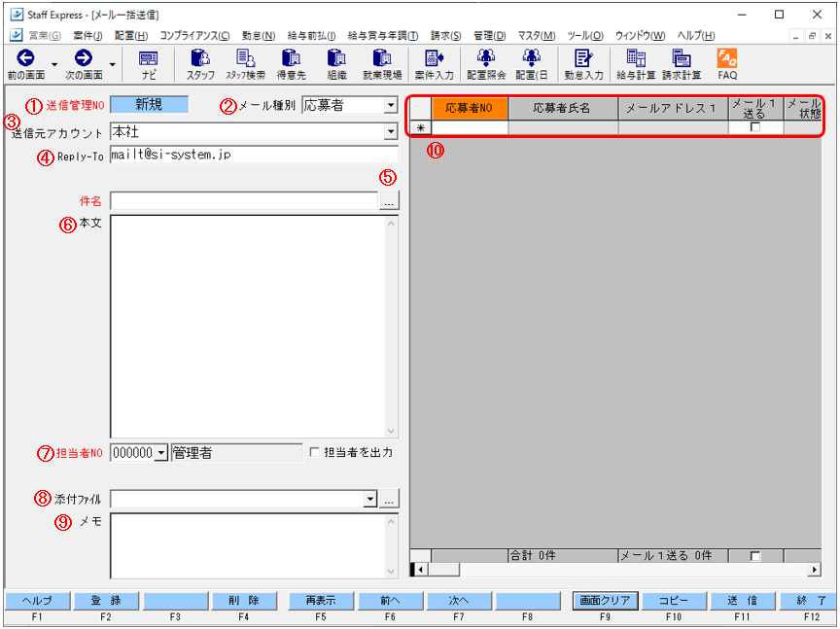Open the 案件入力 toolbar icon

pos(434,58)
